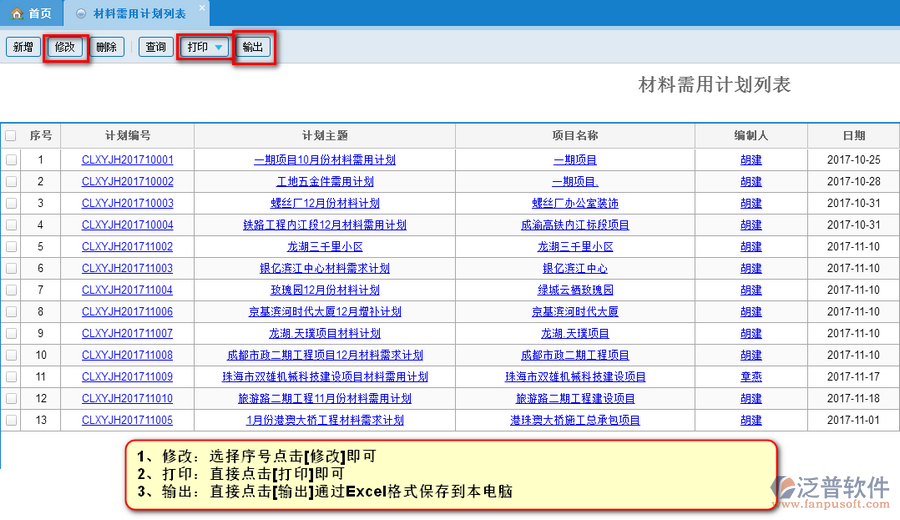Check the checkbox for row 4
900x520 pixels.
(11, 225)
